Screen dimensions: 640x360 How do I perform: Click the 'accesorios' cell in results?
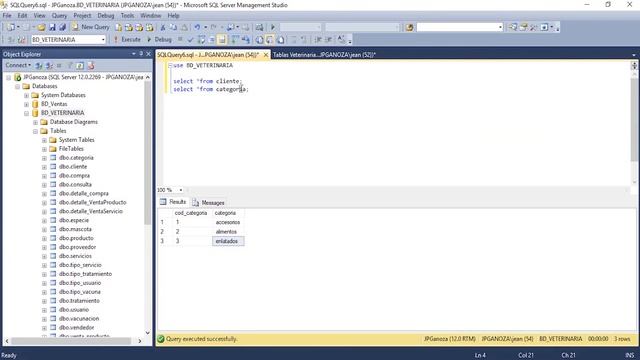pyautogui.click(x=228, y=222)
